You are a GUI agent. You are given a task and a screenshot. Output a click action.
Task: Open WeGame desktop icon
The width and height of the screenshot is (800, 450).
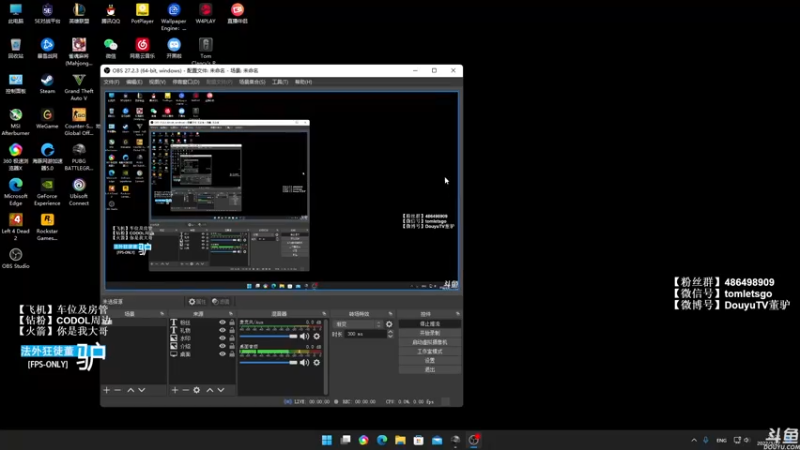47,119
